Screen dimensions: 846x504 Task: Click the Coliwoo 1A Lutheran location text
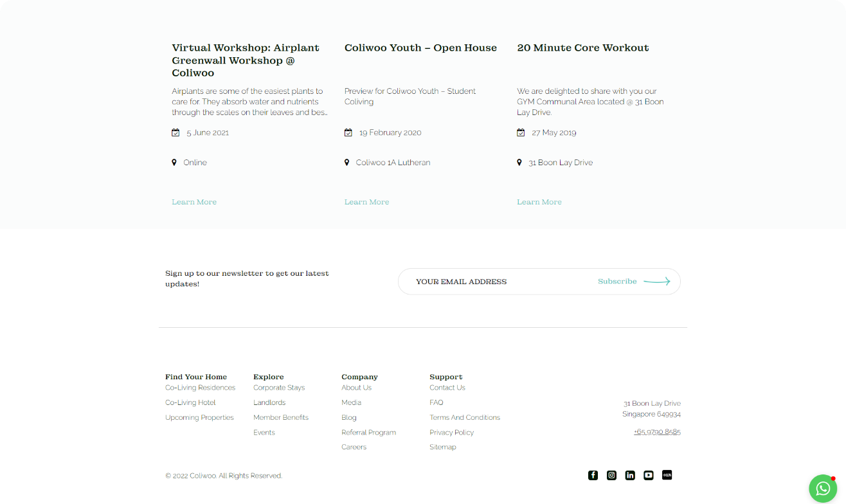[393, 163]
